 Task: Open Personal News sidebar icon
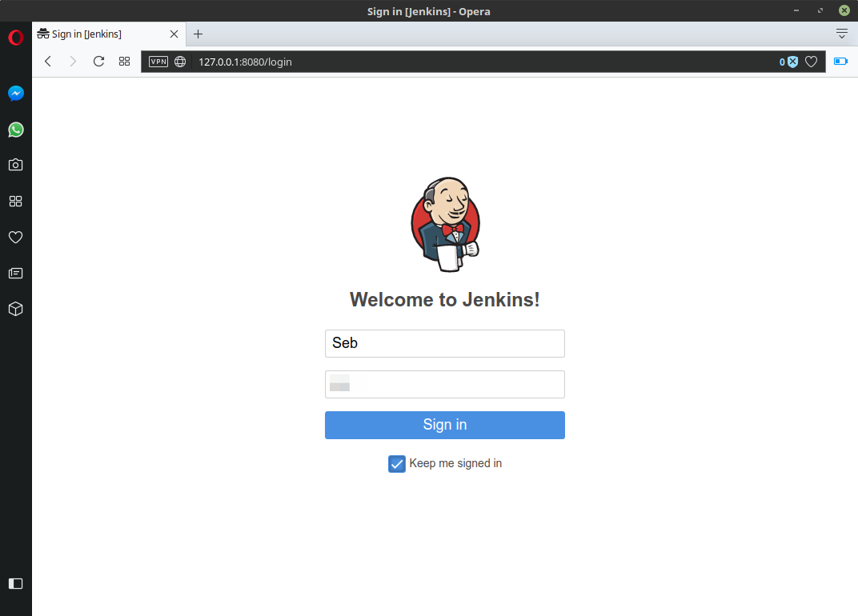16,273
